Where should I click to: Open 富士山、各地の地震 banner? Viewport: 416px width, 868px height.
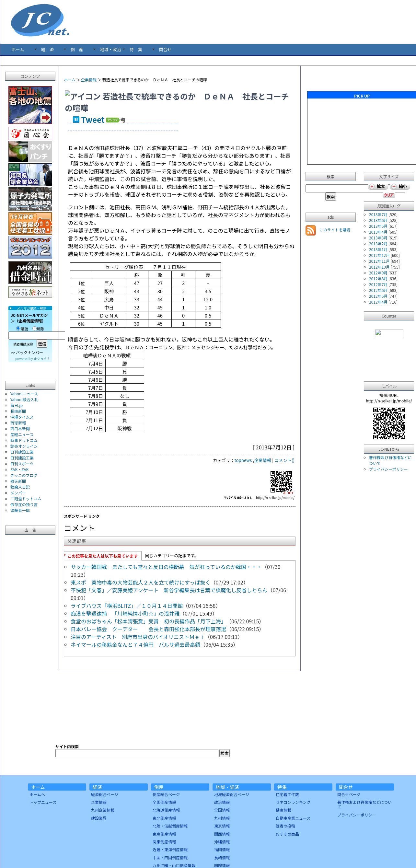[30, 105]
